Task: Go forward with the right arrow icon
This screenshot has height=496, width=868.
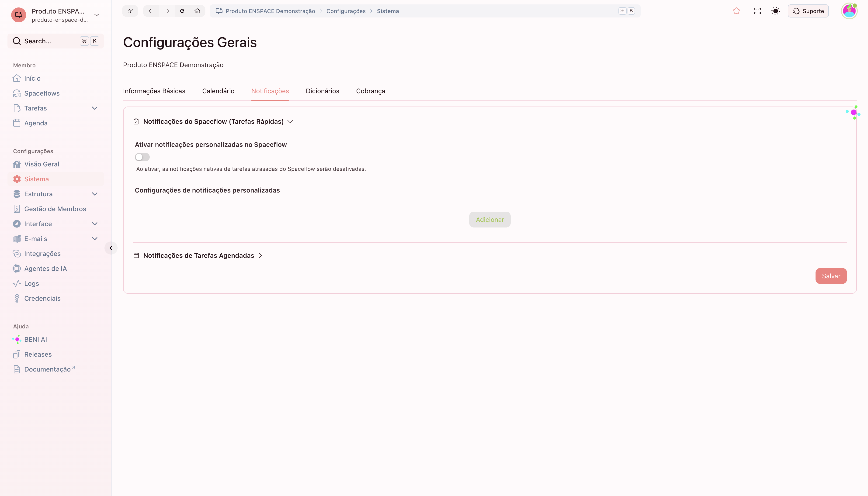Action: 167,11
